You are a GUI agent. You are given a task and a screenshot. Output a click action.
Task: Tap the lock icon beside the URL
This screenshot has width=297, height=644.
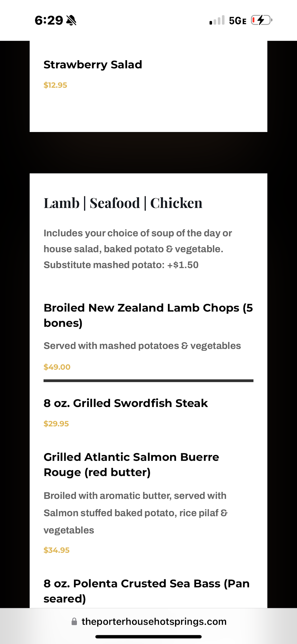click(x=74, y=621)
